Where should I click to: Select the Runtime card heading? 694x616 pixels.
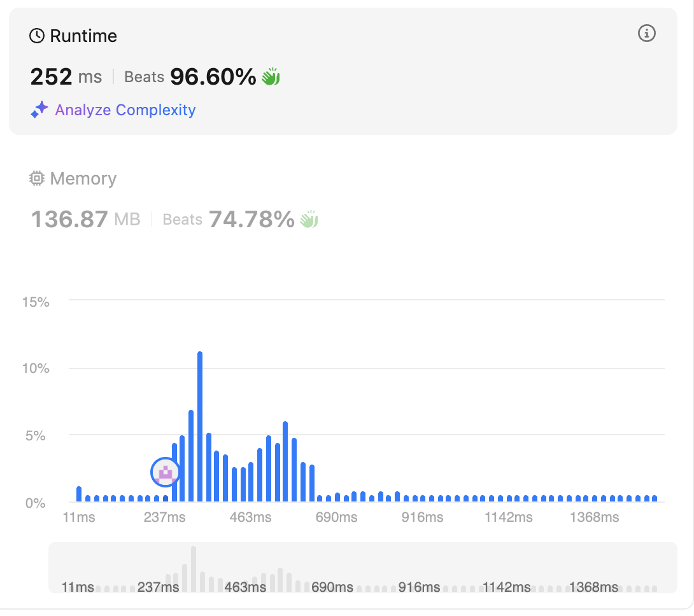pyautogui.click(x=83, y=36)
